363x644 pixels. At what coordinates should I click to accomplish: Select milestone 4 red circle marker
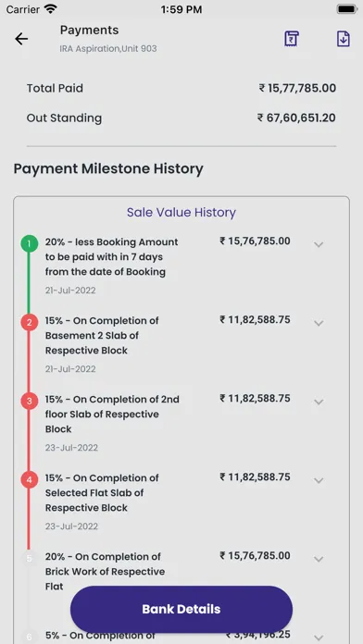click(30, 479)
